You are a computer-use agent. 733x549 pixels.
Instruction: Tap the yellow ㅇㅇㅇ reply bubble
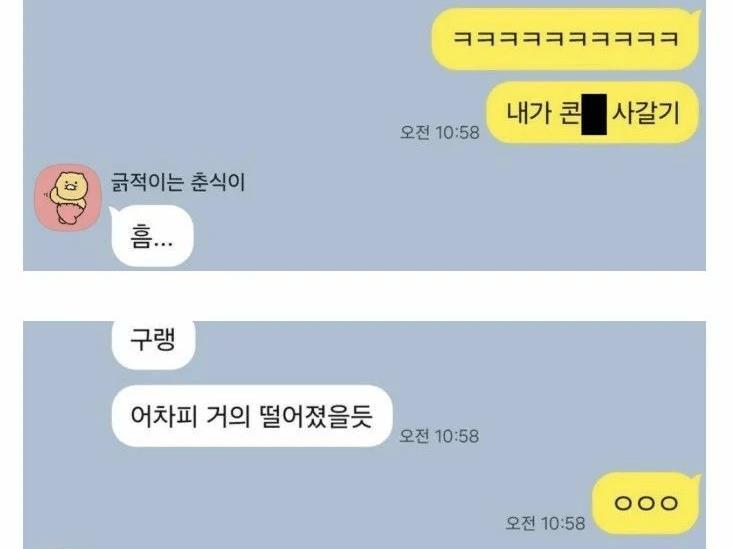(647, 503)
